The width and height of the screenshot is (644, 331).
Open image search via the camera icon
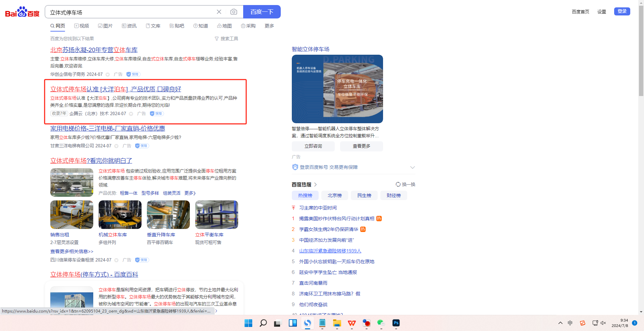click(x=234, y=12)
